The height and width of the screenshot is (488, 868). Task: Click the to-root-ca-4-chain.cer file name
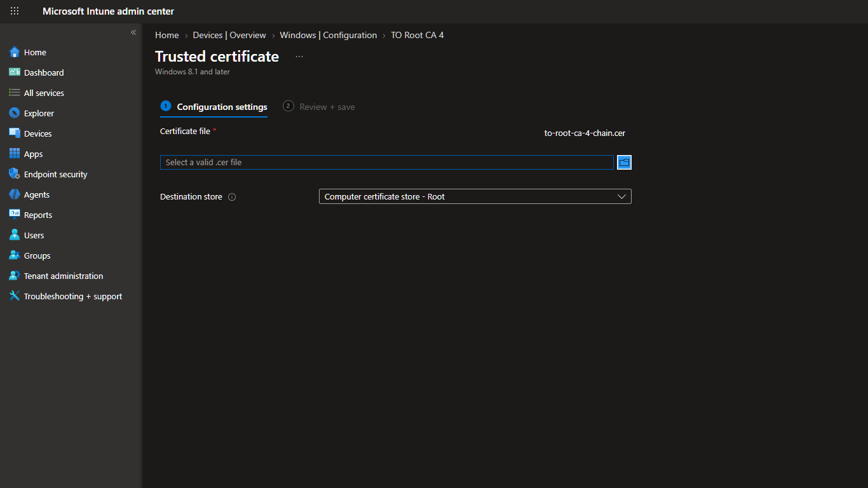585,133
